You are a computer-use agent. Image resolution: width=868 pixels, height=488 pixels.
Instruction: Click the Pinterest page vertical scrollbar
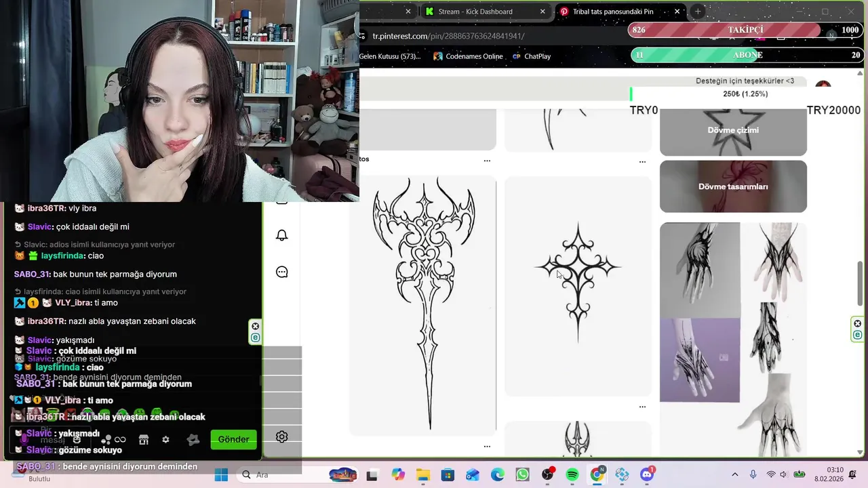tap(861, 283)
